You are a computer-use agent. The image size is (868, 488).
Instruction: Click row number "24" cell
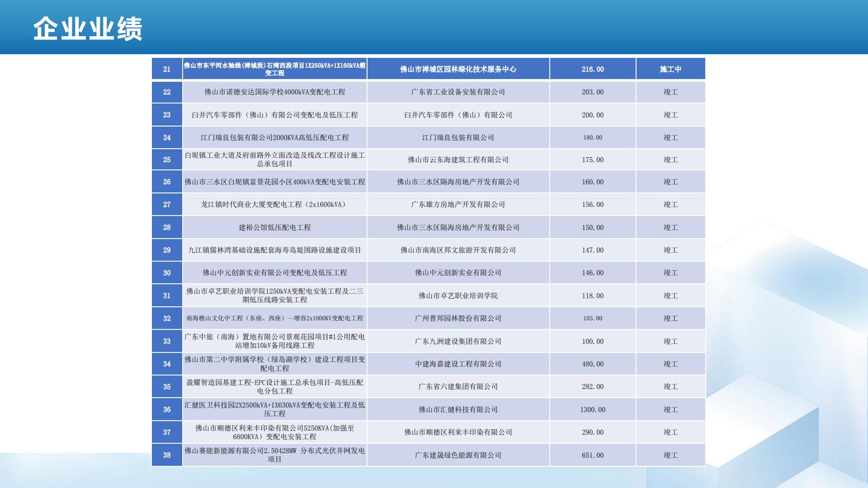167,138
